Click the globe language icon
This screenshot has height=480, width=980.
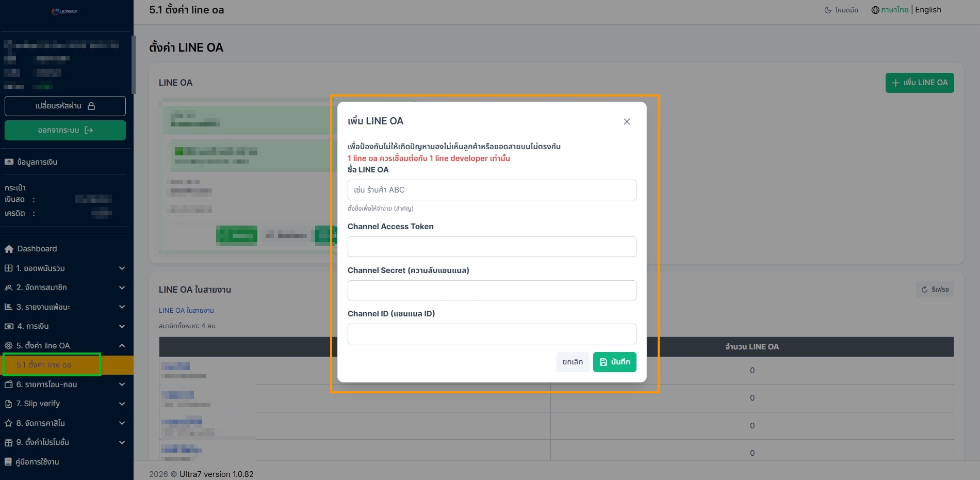click(875, 10)
